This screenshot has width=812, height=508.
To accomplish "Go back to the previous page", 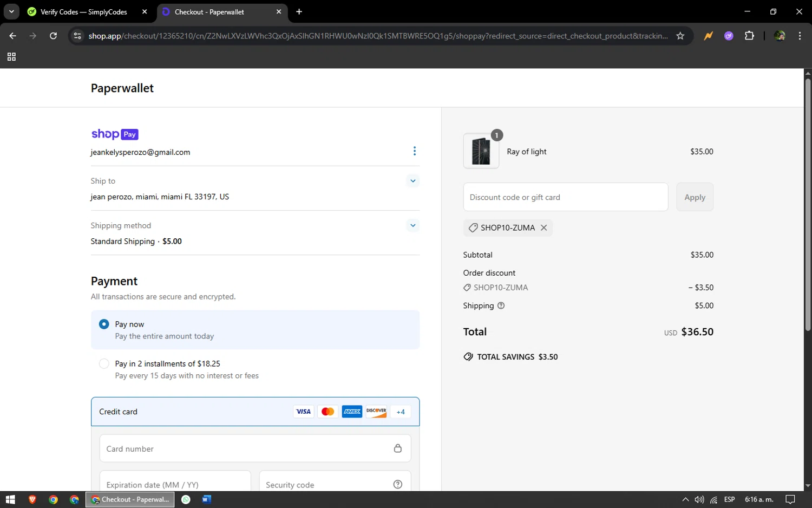I will (x=13, y=36).
